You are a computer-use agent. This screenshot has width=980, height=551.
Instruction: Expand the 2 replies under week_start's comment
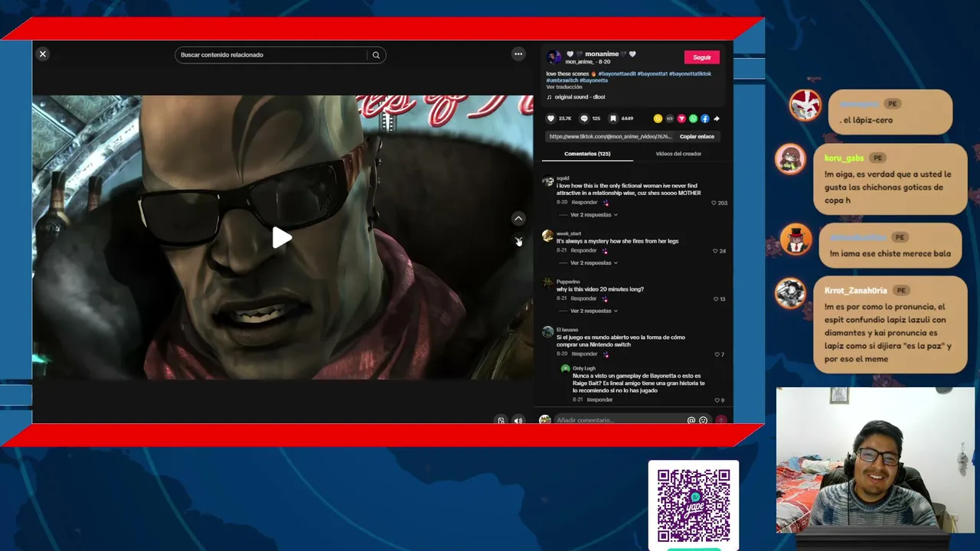pos(593,263)
